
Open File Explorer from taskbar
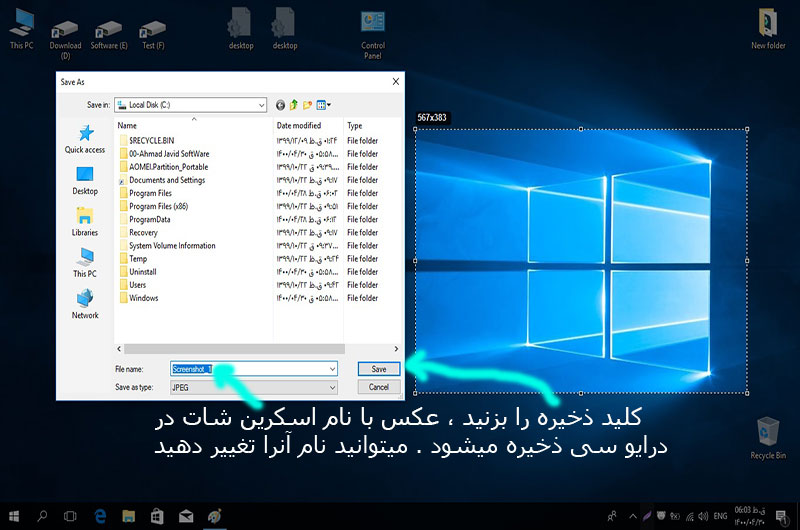129,516
